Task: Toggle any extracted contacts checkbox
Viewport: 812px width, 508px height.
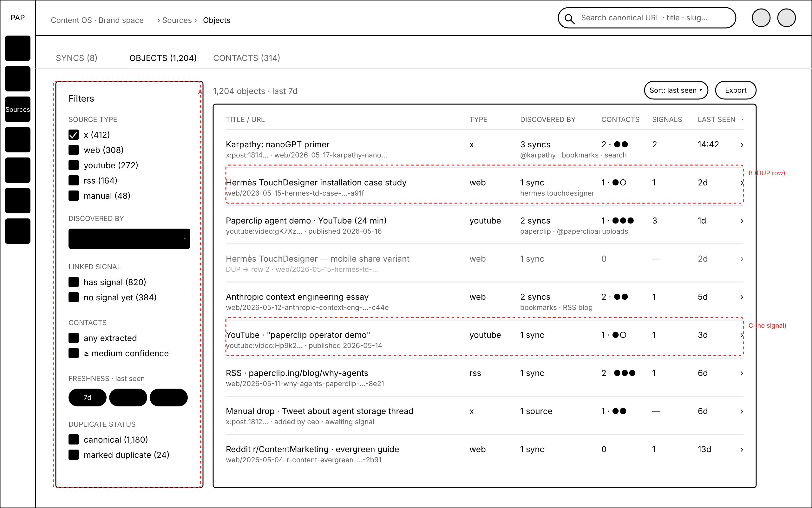Action: tap(74, 338)
